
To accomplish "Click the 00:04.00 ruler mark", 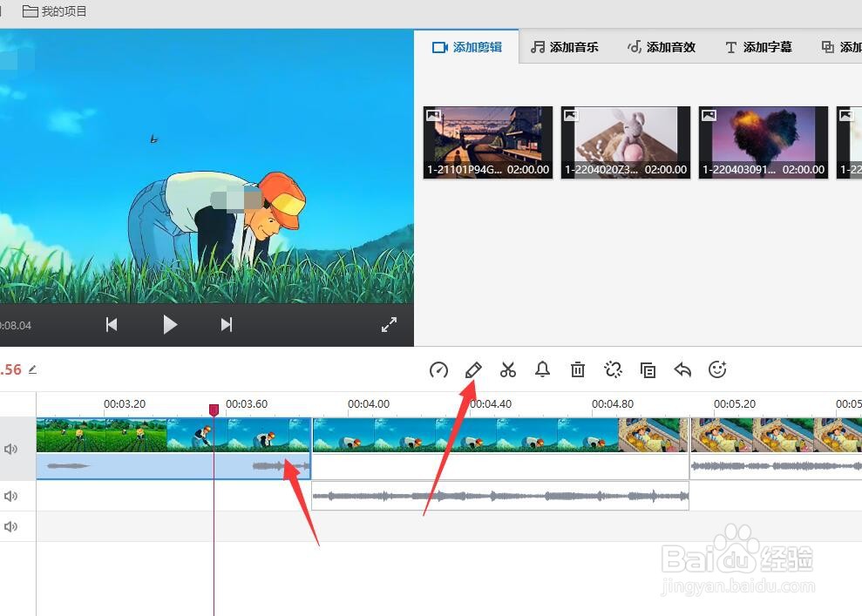I will tap(369, 404).
